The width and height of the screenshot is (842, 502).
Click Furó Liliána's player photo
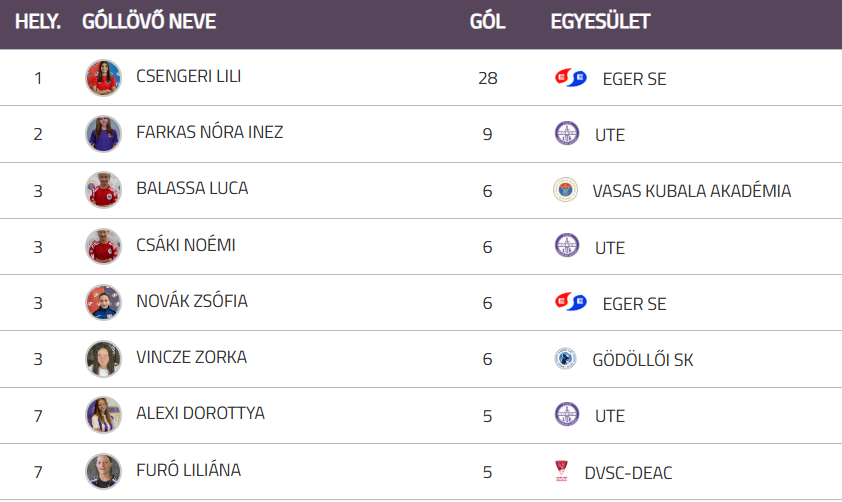pyautogui.click(x=103, y=471)
